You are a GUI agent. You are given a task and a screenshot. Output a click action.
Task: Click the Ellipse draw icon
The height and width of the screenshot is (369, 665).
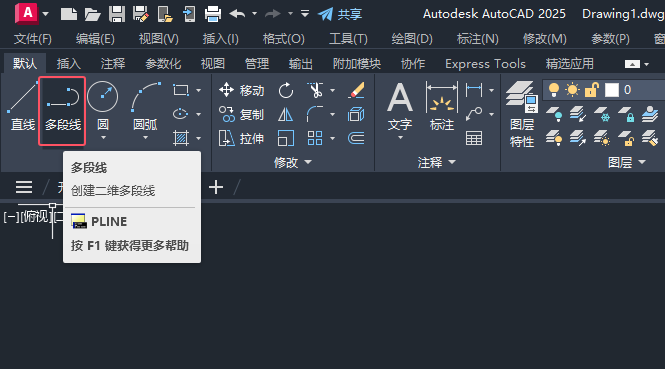tap(181, 114)
